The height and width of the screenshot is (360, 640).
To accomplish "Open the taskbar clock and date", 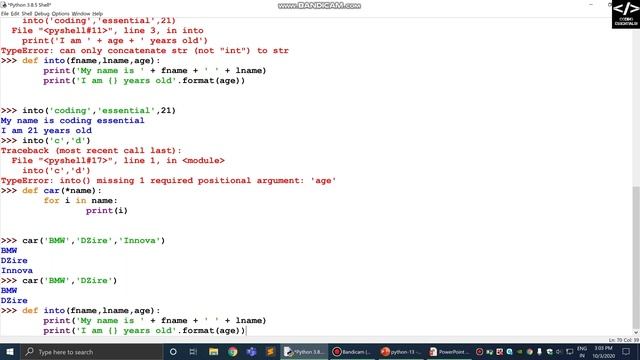I will [603, 351].
